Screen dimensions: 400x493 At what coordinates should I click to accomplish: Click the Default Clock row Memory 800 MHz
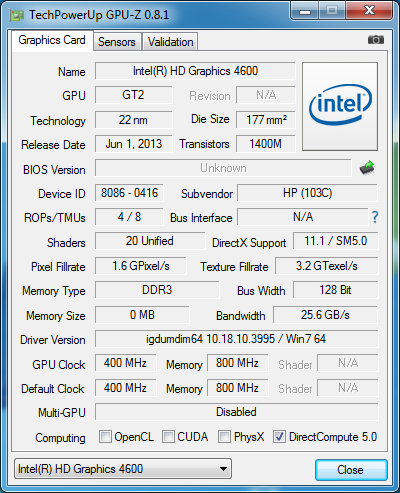point(237,388)
